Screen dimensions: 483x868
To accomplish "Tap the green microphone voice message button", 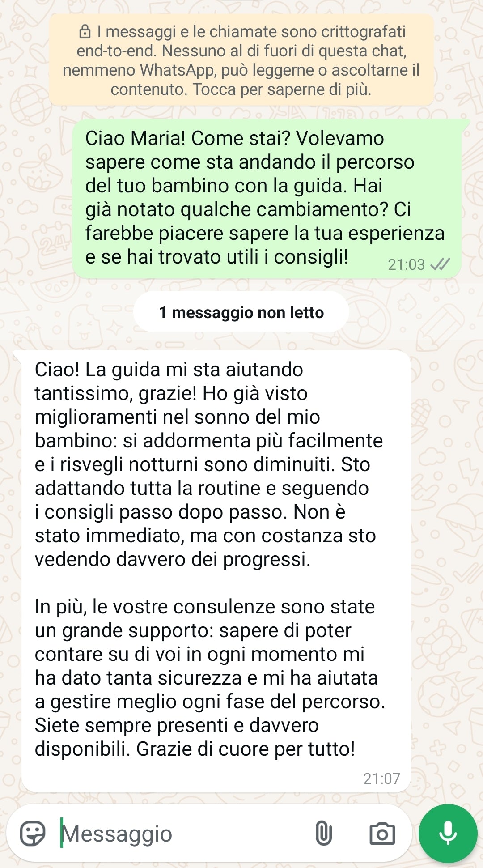I will pyautogui.click(x=448, y=833).
